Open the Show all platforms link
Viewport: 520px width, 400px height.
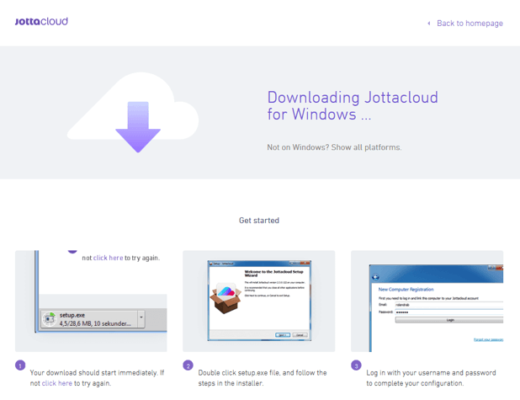tap(366, 147)
